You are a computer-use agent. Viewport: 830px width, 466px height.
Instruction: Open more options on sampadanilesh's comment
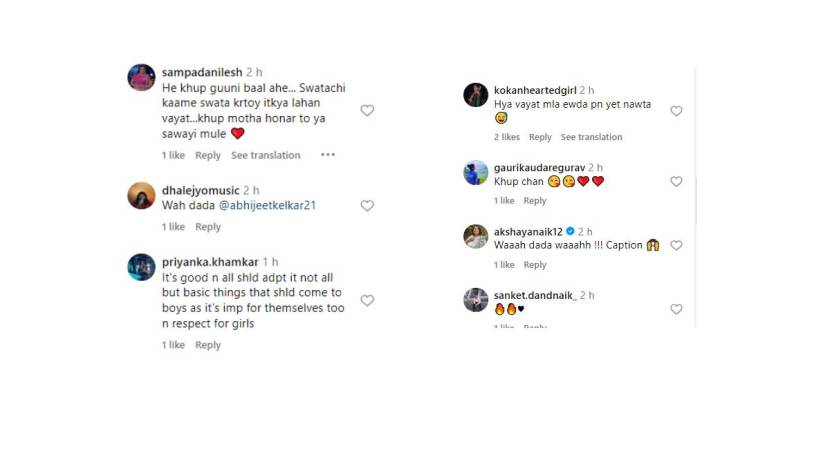(x=328, y=155)
